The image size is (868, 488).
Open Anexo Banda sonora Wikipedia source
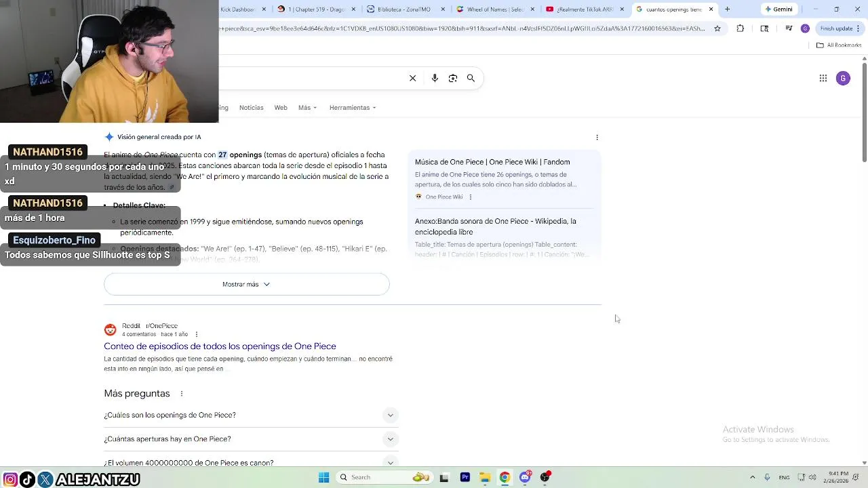coord(496,226)
